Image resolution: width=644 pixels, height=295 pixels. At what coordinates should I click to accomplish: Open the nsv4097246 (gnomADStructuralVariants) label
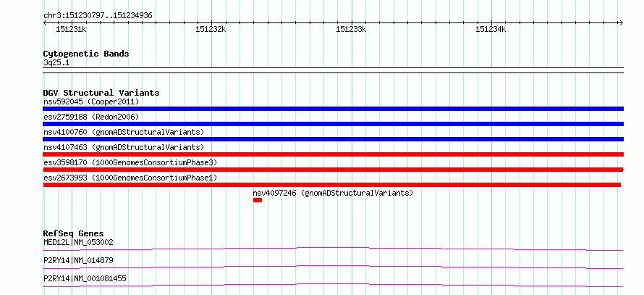[333, 193]
